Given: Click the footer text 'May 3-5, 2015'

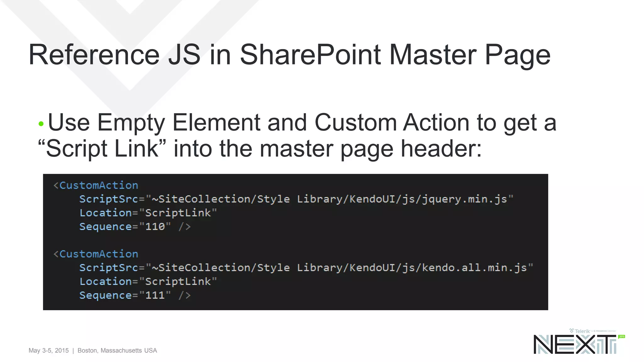Looking at the screenshot, I should (49, 350).
